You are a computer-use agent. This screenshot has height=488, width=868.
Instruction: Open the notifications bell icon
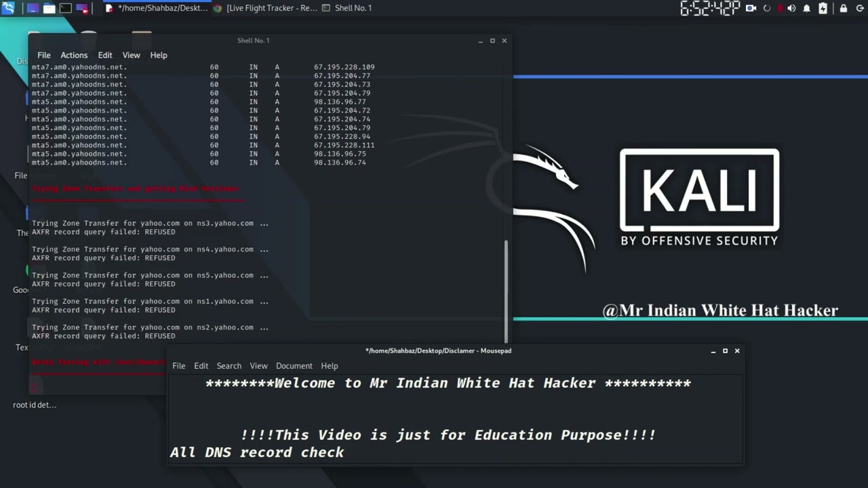tap(807, 8)
